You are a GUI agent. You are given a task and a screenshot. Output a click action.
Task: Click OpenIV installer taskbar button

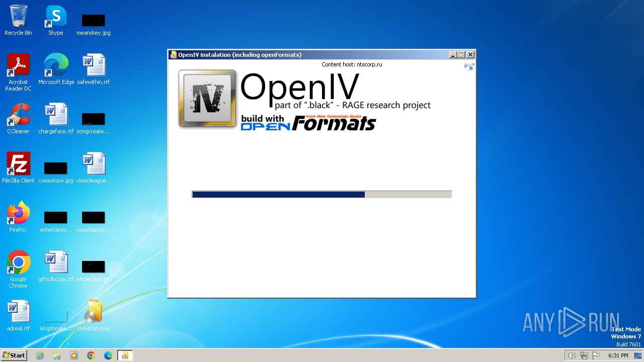tap(125, 355)
